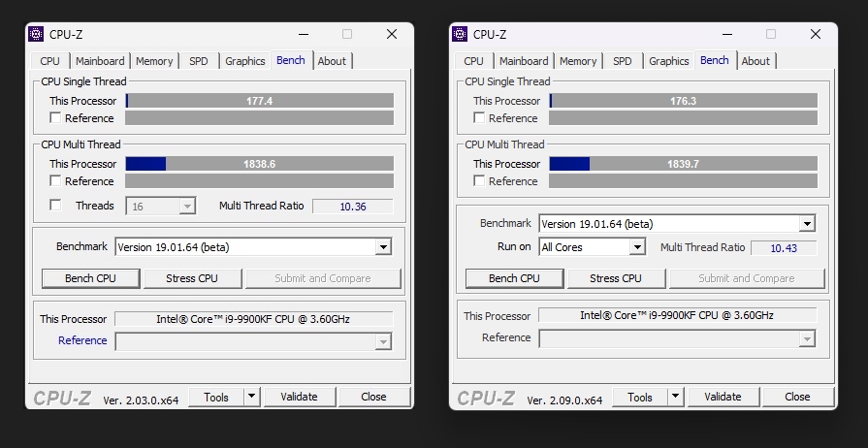The height and width of the screenshot is (448, 868).
Task: Start Stress CPU in left window
Action: pyautogui.click(x=192, y=278)
